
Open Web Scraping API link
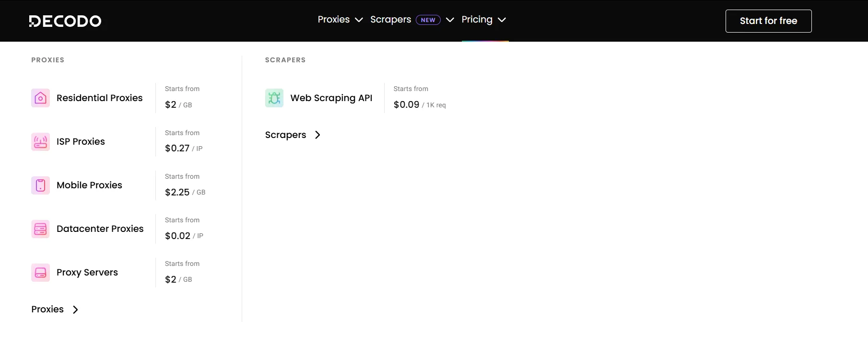(x=331, y=98)
